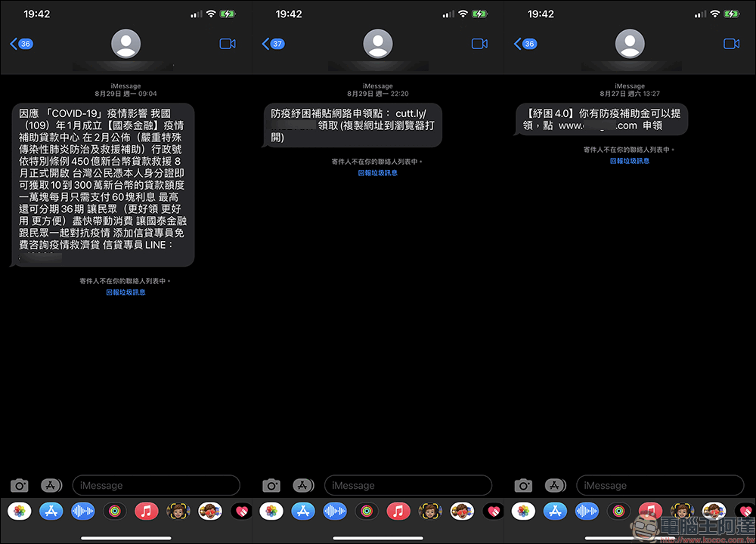Image resolution: width=756 pixels, height=544 pixels.
Task: Tap the 【紓困 4.0】 message bubble
Action: (601, 119)
